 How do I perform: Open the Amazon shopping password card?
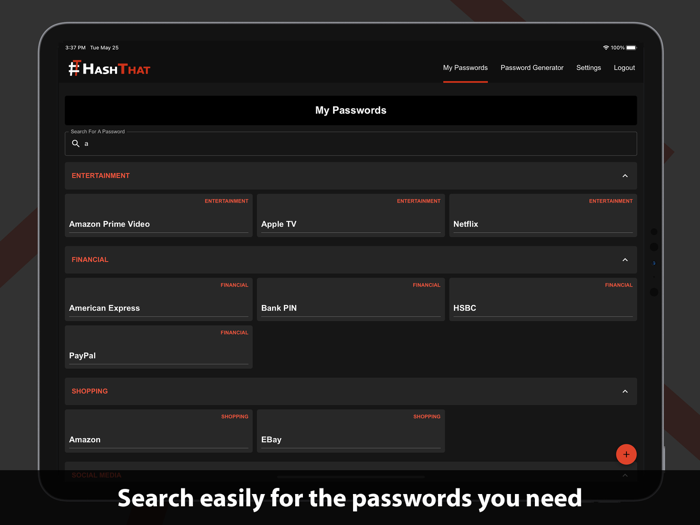[x=159, y=431]
